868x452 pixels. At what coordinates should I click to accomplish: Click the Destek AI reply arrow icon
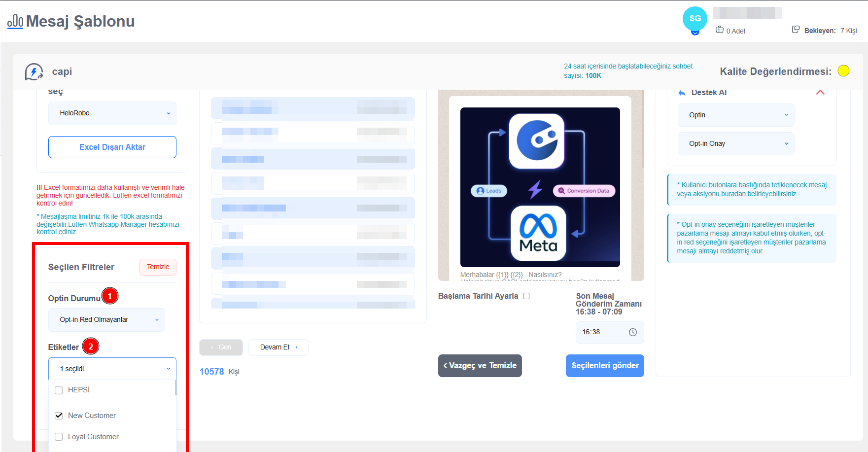coord(682,93)
